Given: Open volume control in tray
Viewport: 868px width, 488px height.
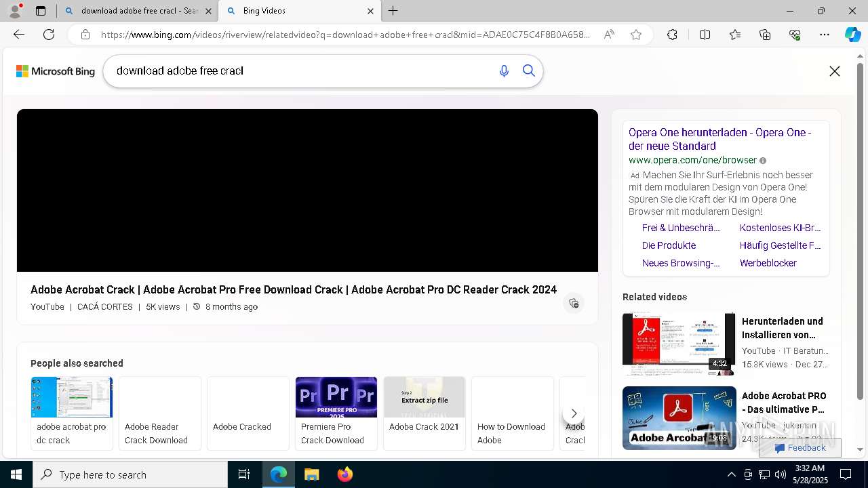Looking at the screenshot, I should pyautogui.click(x=781, y=474).
